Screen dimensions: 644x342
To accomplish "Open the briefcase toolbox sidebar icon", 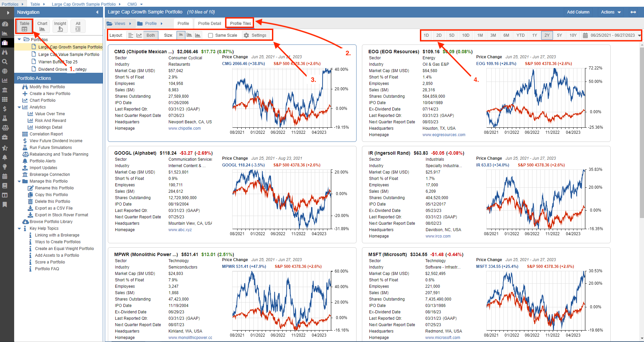I will [x=5, y=137].
